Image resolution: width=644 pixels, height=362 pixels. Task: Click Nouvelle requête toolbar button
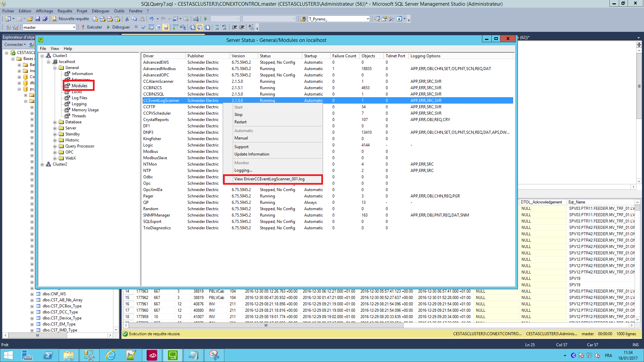coord(70,19)
